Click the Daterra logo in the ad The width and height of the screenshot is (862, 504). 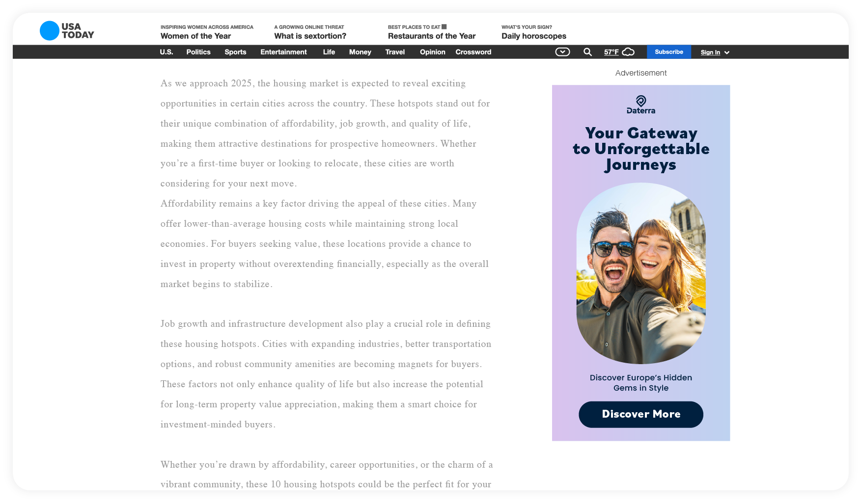pos(641,105)
